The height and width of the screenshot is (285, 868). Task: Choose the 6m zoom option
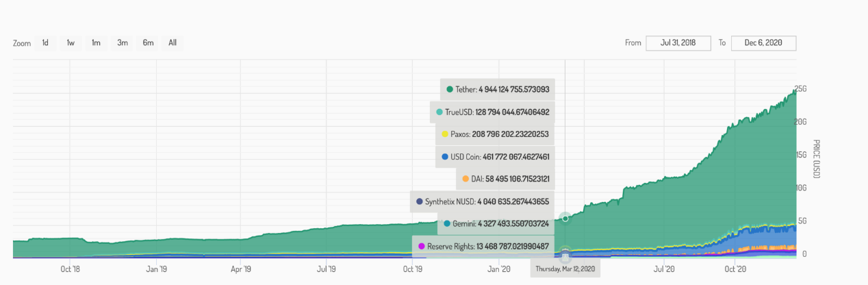point(148,42)
